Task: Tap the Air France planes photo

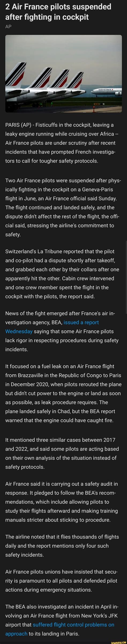Action: tap(63, 74)
